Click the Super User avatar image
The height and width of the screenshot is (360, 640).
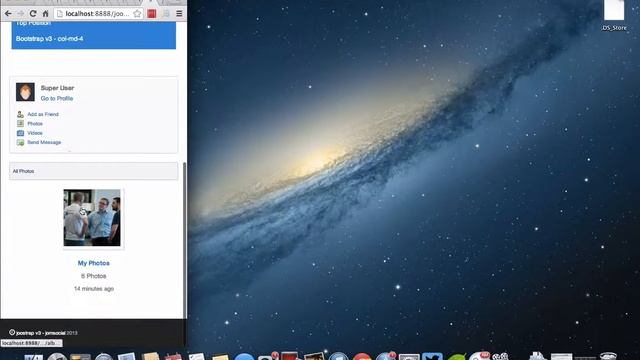point(25,92)
